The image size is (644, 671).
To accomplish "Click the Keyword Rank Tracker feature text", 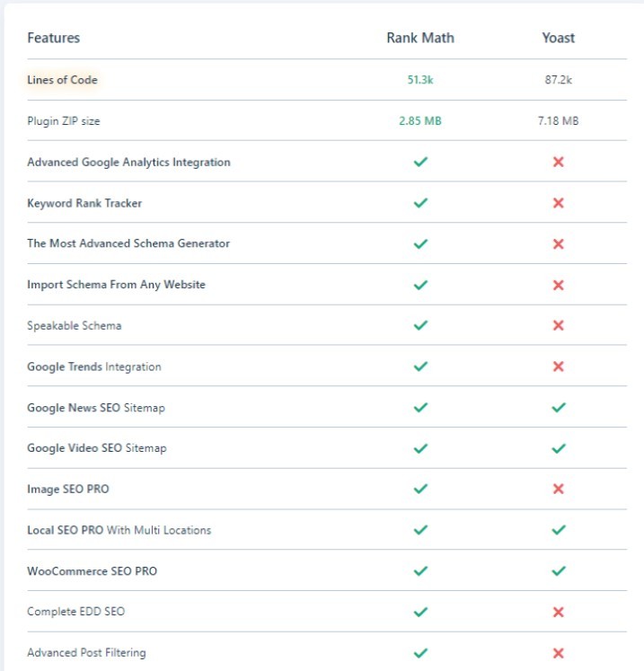I will click(84, 203).
